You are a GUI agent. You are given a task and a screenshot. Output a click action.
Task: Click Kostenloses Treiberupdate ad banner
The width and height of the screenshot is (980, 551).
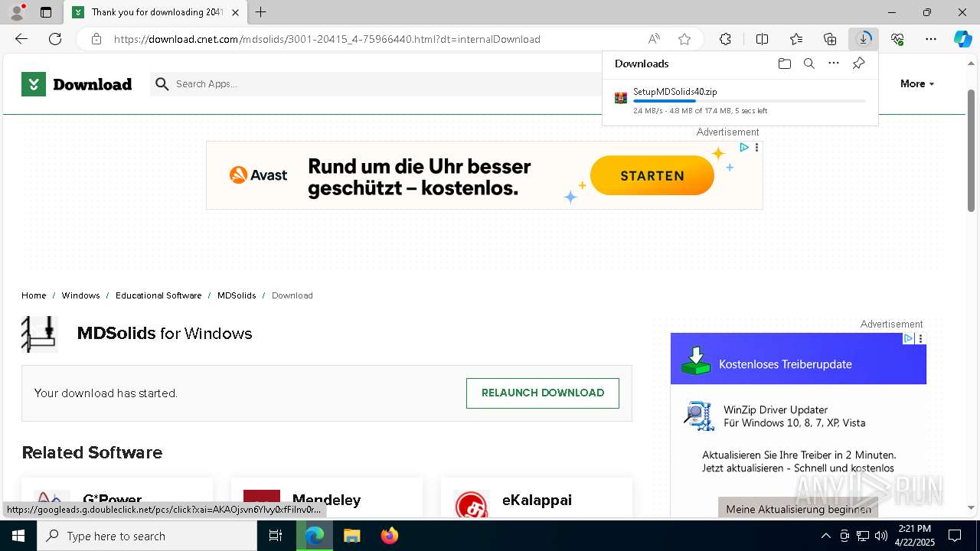tap(799, 360)
